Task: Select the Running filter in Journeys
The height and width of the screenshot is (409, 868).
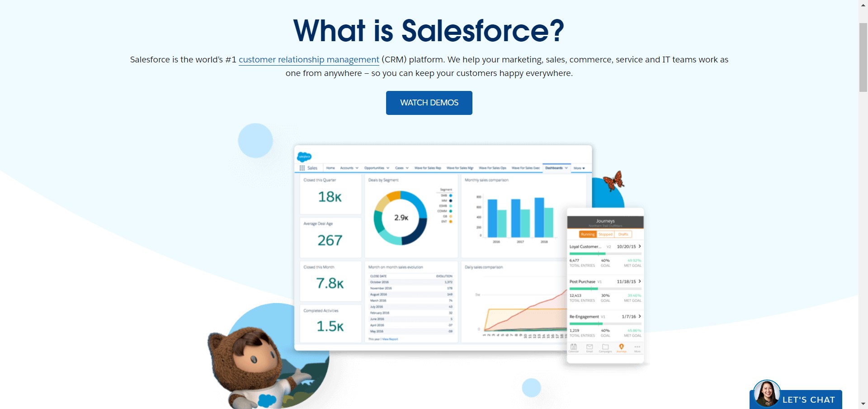Action: [588, 234]
